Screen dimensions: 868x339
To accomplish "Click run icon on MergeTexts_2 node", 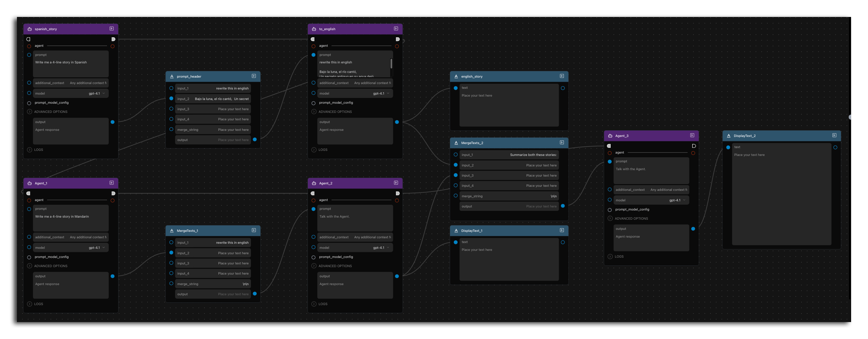I will pos(562,143).
